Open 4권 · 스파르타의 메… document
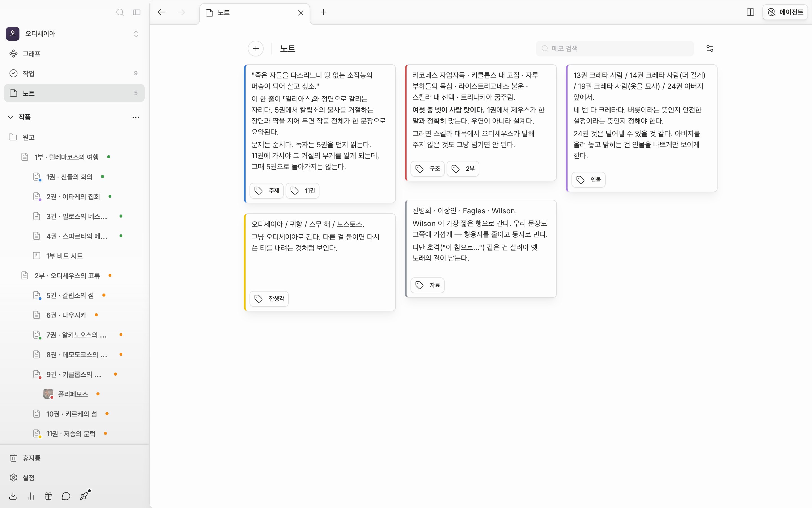812x508 pixels. point(74,236)
